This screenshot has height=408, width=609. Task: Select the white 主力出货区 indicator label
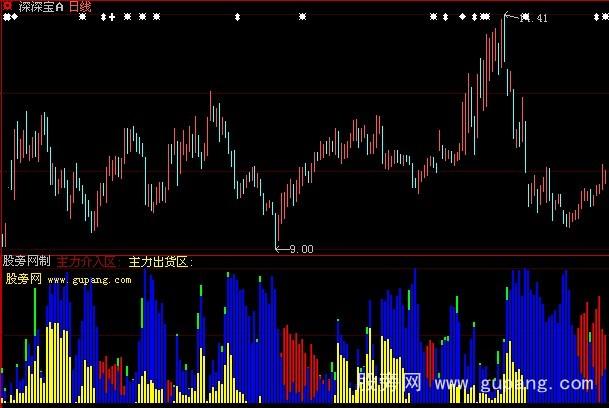point(160,262)
